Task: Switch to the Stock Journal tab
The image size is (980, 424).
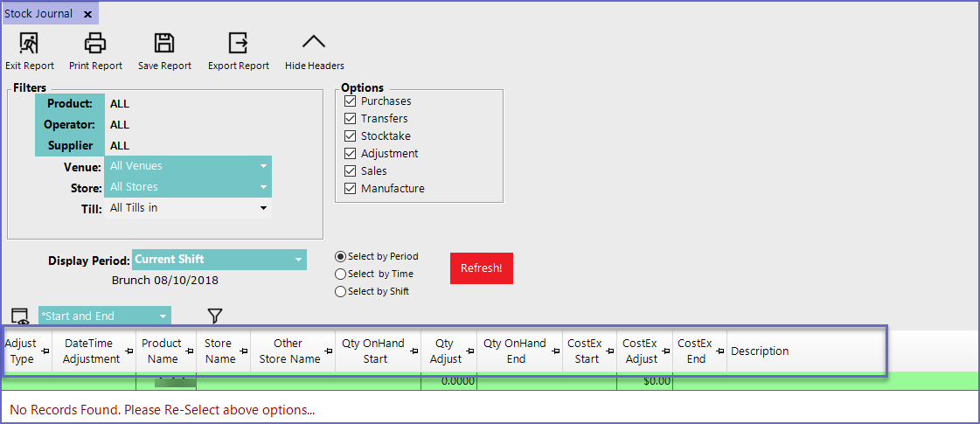Action: coord(38,14)
